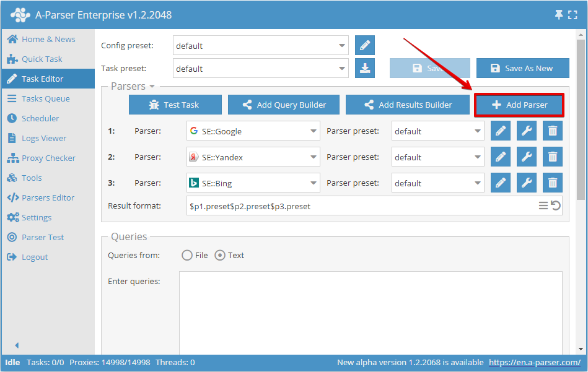This screenshot has width=588, height=372.
Task: Open wrench options for SE::Yandex parser
Action: (526, 157)
